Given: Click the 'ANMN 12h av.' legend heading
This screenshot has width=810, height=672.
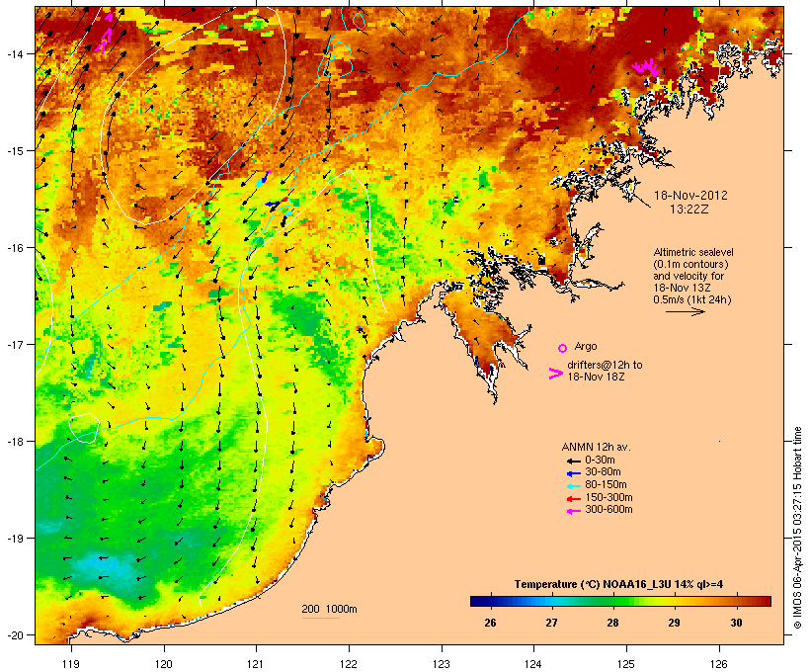Looking at the screenshot, I should 596,447.
